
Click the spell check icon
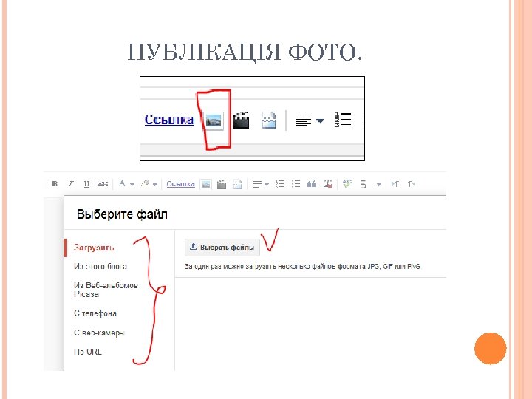click(x=347, y=184)
